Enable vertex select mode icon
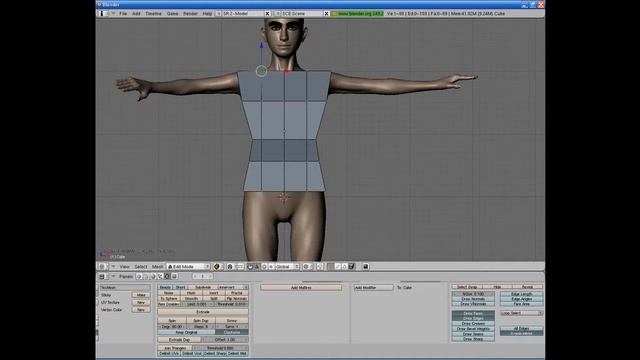Screen dimensions: 640x360 331,267
